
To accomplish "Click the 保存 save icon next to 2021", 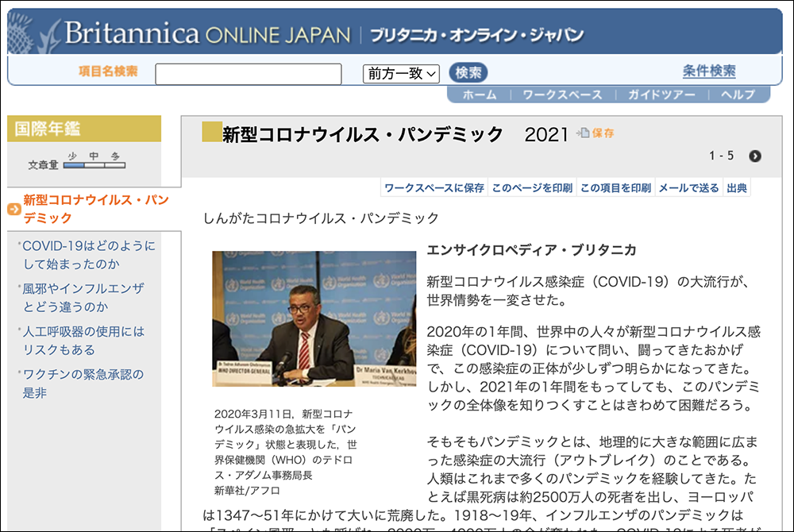I will click(583, 133).
